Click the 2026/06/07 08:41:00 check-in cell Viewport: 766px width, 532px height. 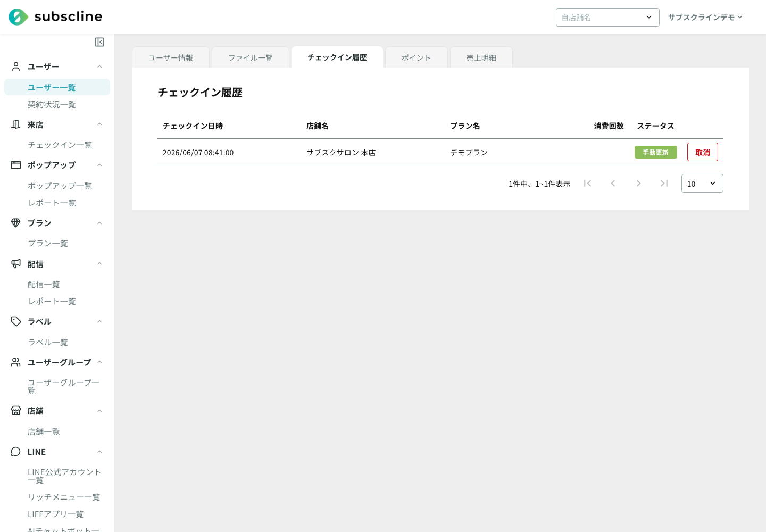click(198, 153)
